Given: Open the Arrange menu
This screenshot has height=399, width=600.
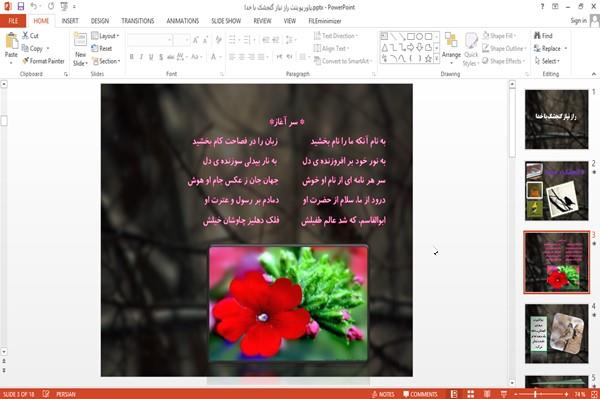Looking at the screenshot, I should pyautogui.click(x=451, y=49).
